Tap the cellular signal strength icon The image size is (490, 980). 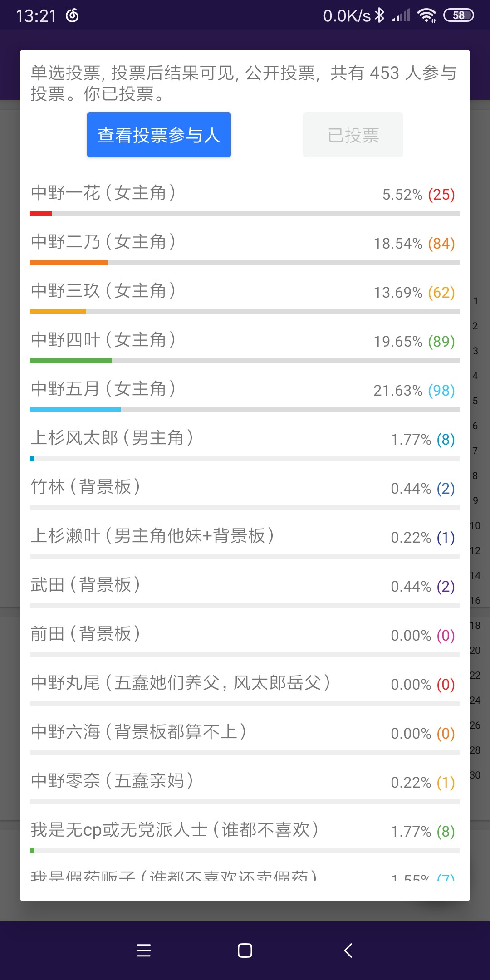coord(401,15)
